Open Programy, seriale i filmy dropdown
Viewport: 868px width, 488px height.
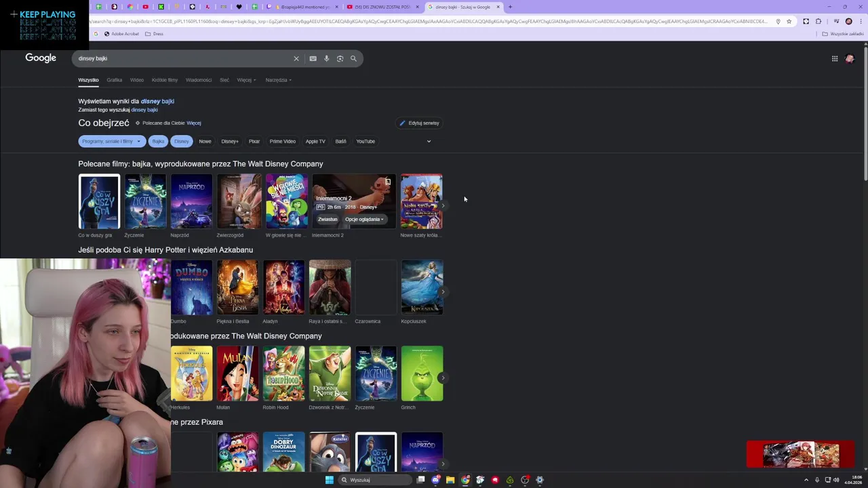[x=112, y=141]
